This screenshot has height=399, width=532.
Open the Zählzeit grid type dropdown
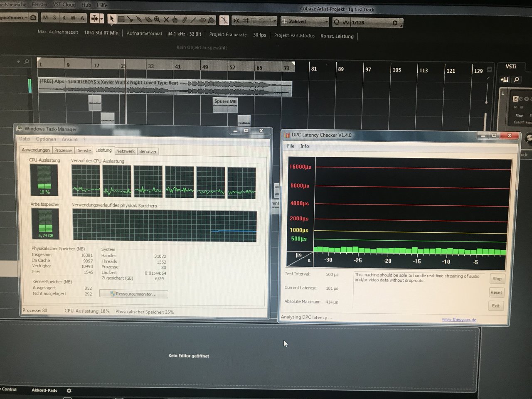tap(305, 22)
